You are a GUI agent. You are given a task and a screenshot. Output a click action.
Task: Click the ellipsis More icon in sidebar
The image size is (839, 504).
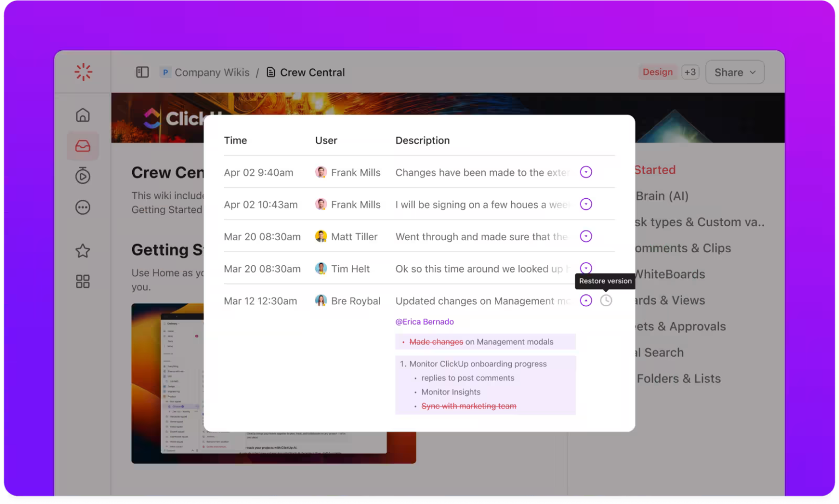[x=82, y=207]
